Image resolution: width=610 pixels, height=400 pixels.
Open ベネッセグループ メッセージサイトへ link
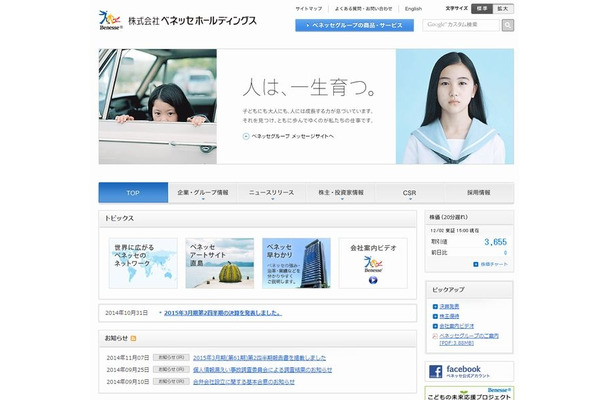[x=292, y=136]
